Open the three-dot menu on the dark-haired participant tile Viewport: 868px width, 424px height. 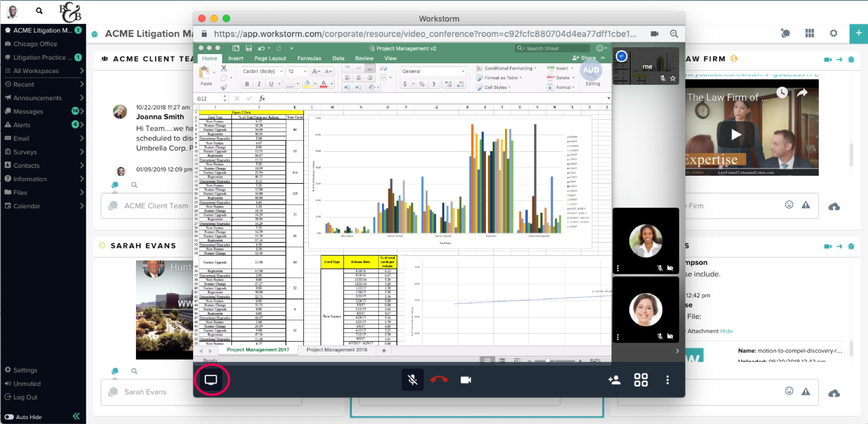618,268
